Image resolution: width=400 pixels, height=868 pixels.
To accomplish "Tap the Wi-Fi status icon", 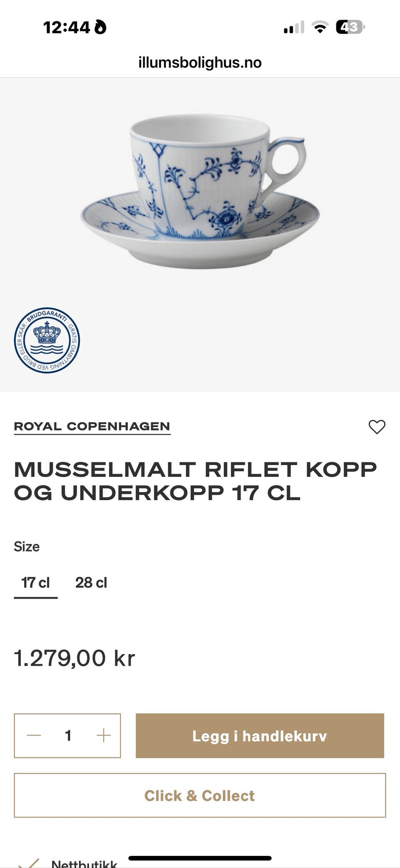I will (320, 28).
